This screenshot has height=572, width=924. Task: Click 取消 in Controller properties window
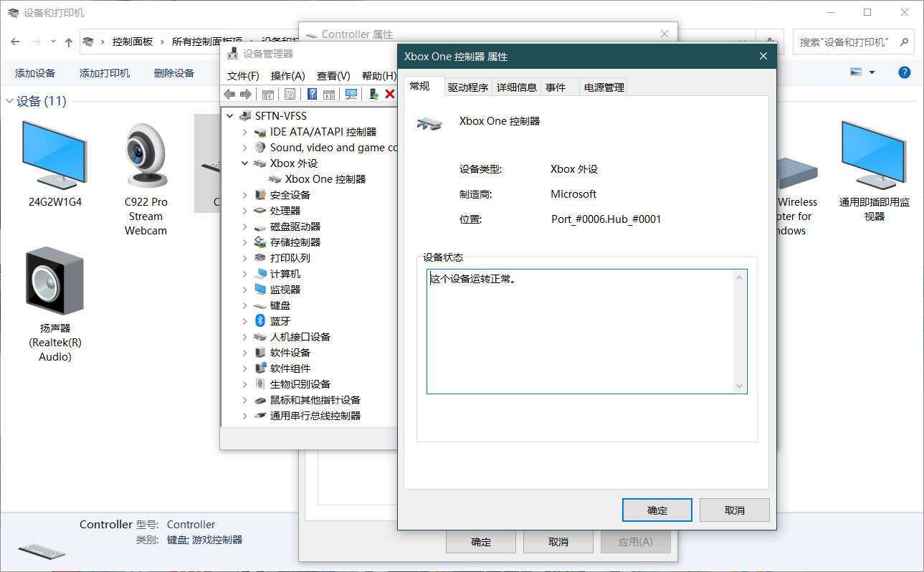pos(558,542)
